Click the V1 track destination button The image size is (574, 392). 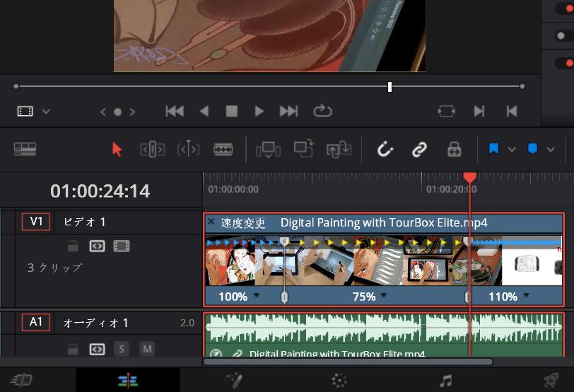pos(35,222)
